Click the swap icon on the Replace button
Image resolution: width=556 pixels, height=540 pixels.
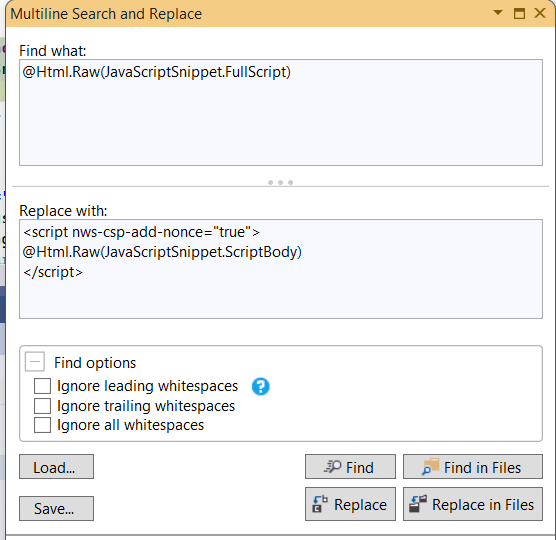click(x=319, y=504)
